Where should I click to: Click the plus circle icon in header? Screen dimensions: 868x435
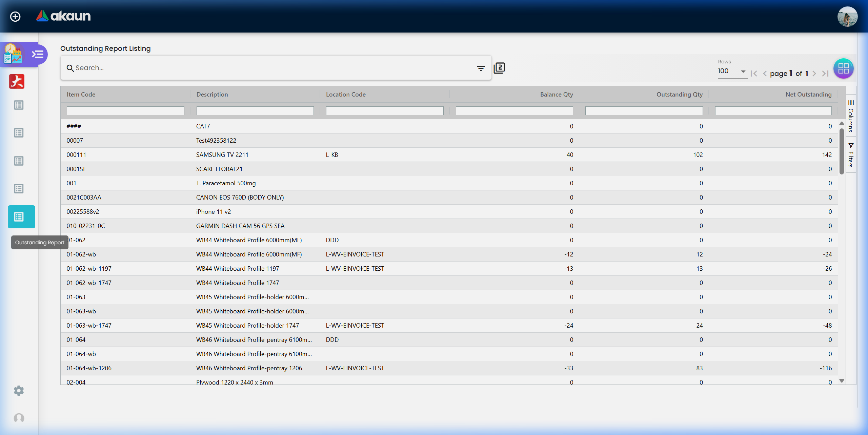tap(15, 16)
